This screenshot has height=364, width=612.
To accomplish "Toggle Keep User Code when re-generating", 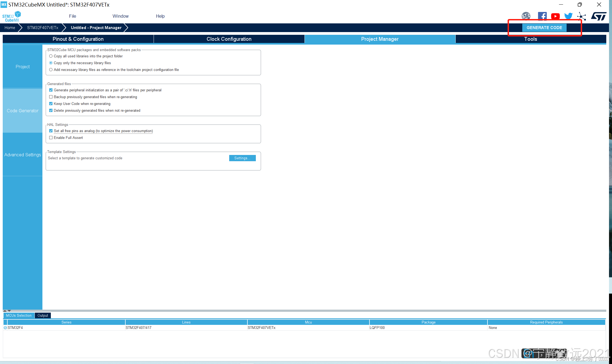I will point(51,104).
